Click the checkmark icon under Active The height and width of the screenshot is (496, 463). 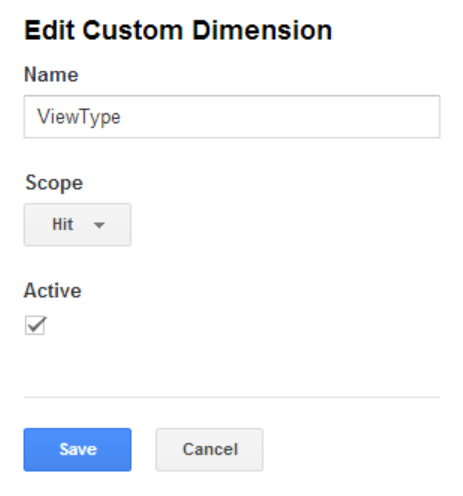(x=36, y=325)
